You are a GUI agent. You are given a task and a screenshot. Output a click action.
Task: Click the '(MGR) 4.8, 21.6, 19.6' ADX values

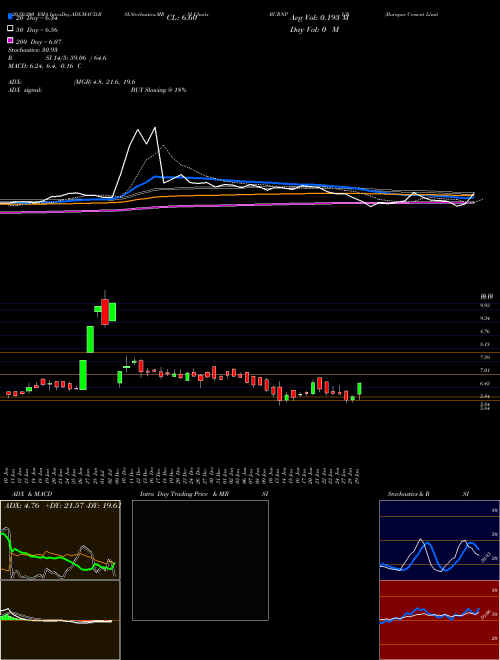pos(104,82)
